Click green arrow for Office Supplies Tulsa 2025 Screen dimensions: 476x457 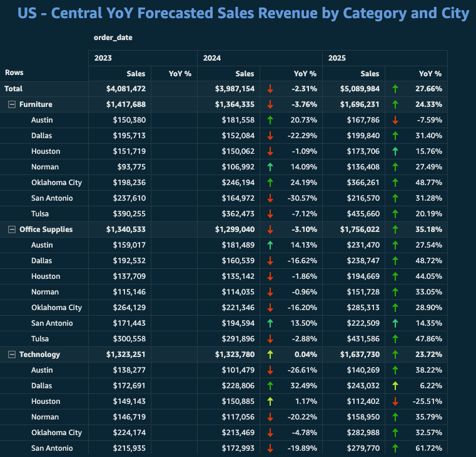[x=395, y=339]
